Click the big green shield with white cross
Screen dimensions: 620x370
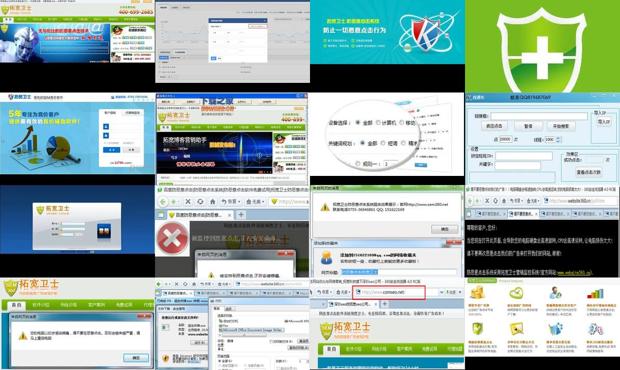[542, 51]
